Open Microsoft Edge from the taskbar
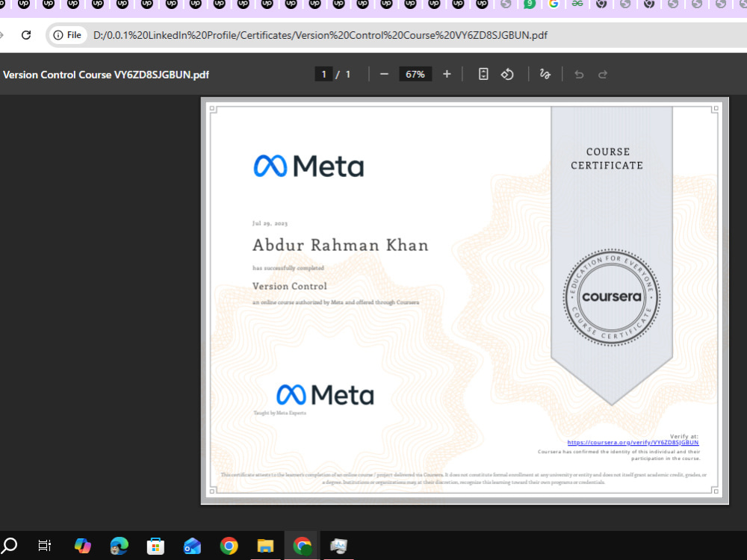Screen dimensions: 747x560 [119, 546]
